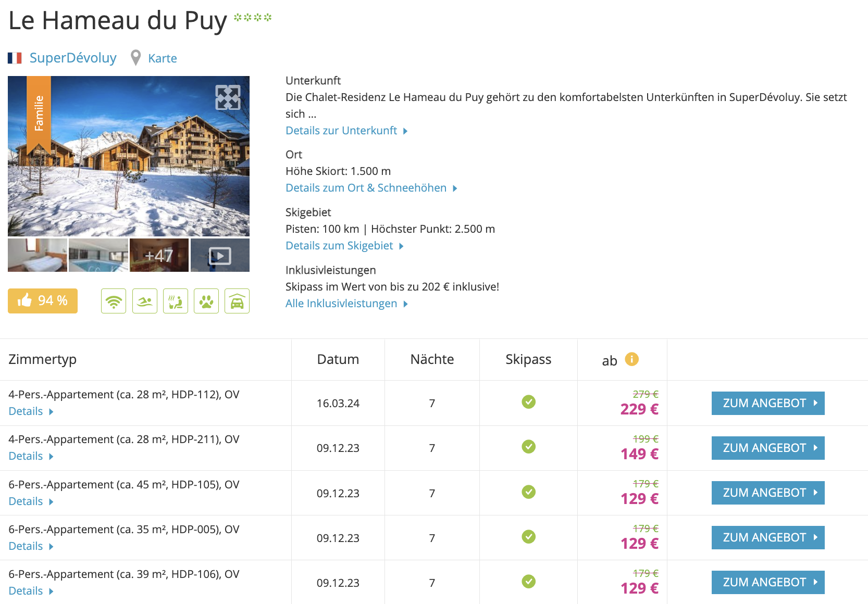
Task: Click the crossed-out 279 € price
Action: tap(646, 394)
